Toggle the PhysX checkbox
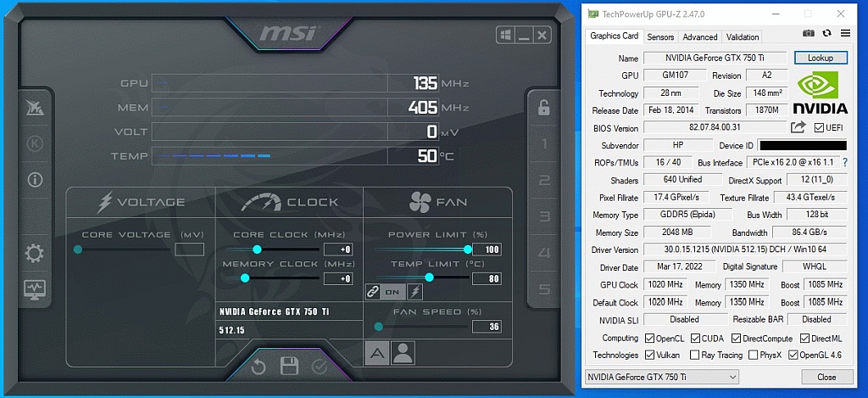Screen dimensions: 868x398 click(753, 355)
